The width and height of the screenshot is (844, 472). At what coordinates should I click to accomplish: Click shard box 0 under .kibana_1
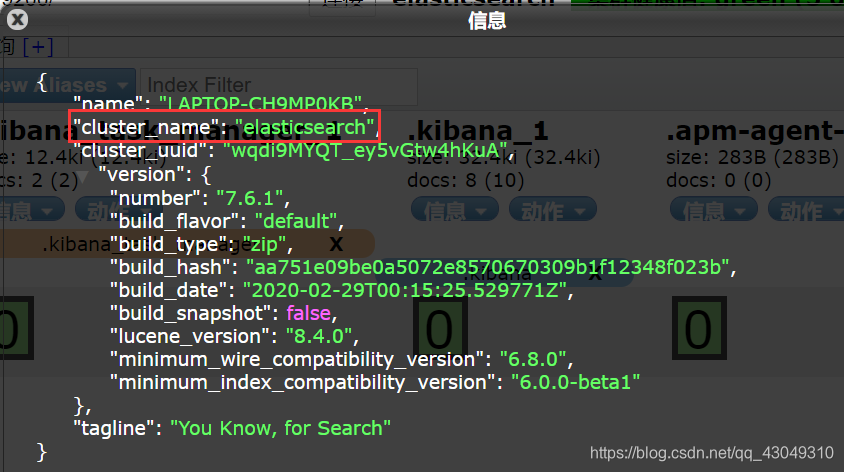440,328
